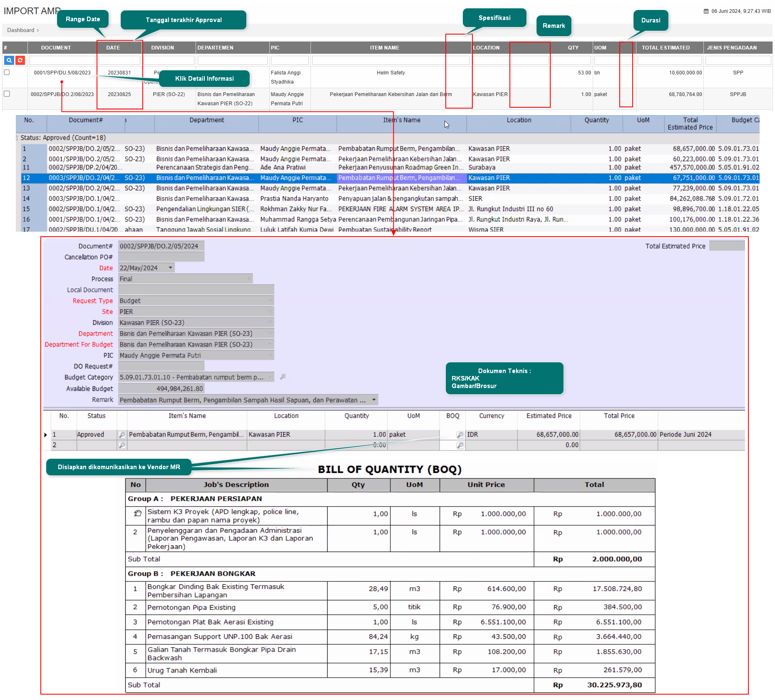Viewport: 775px width, 700px height.
Task: Open item lookup magnifier for Approved row 1
Action: pyautogui.click(x=122, y=435)
